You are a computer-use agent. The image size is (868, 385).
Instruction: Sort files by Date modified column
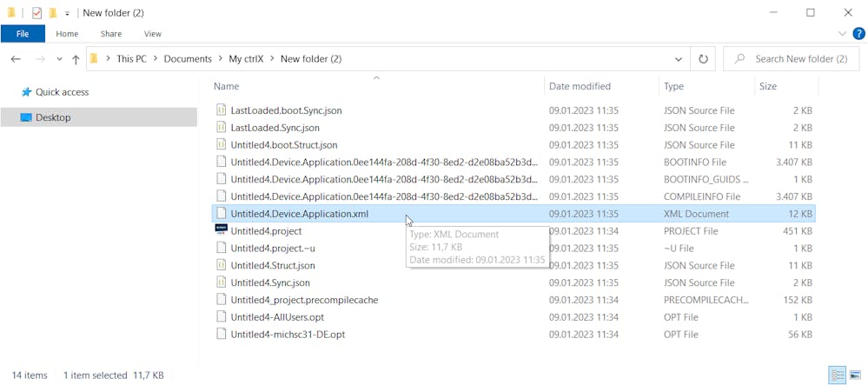point(580,86)
